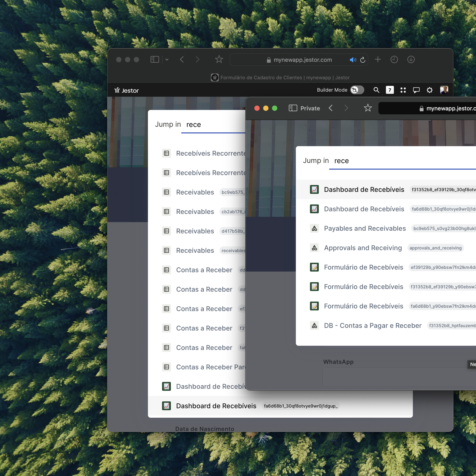Open the chat messages icon
Image resolution: width=476 pixels, height=476 pixels.
point(416,90)
